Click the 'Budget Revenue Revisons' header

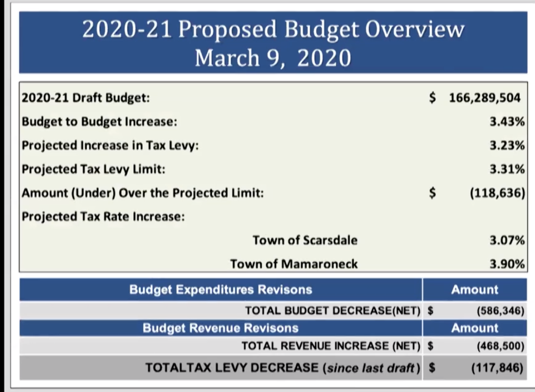pyautogui.click(x=220, y=328)
